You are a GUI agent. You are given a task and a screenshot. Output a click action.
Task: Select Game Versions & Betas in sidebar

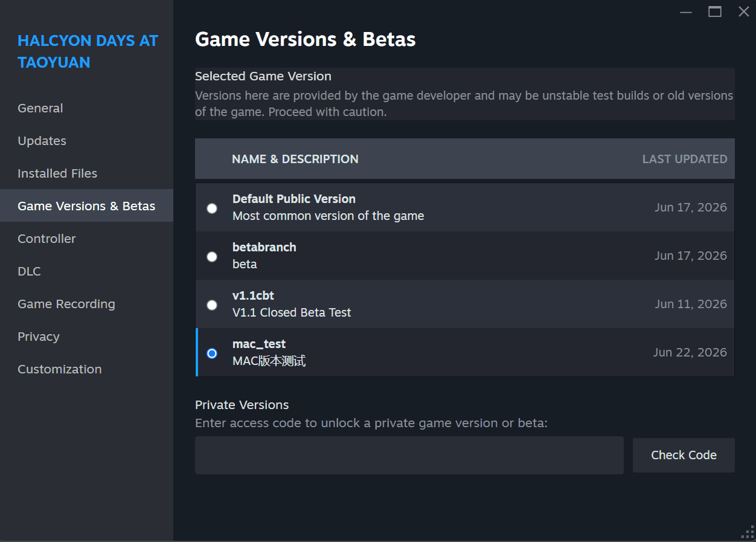coord(86,206)
